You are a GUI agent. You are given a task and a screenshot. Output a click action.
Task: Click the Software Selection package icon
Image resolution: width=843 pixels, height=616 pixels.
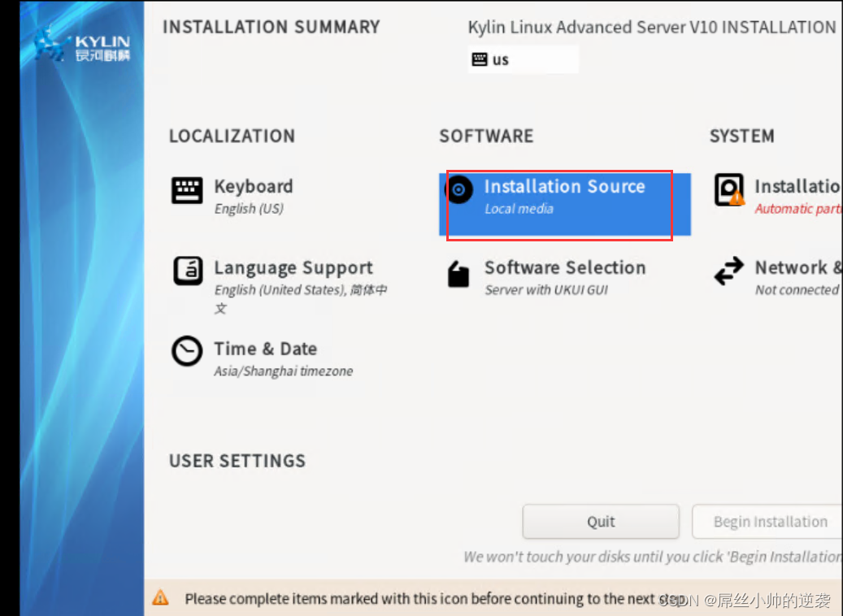pos(458,274)
